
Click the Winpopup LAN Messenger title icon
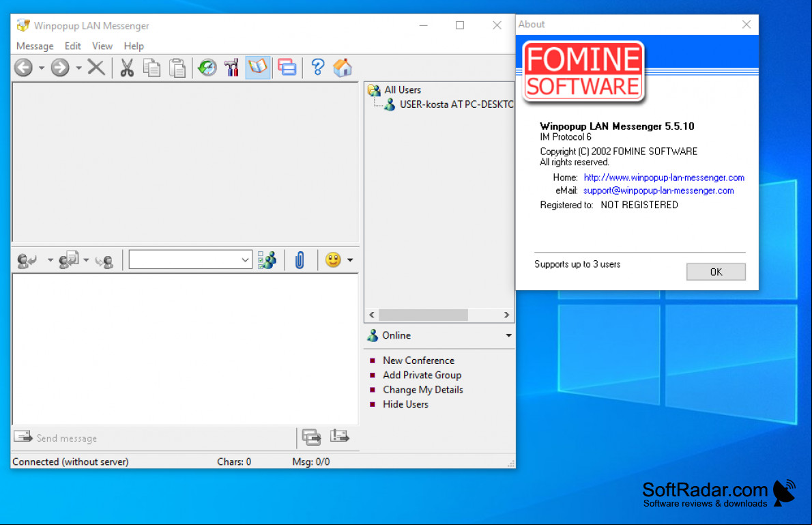23,25
